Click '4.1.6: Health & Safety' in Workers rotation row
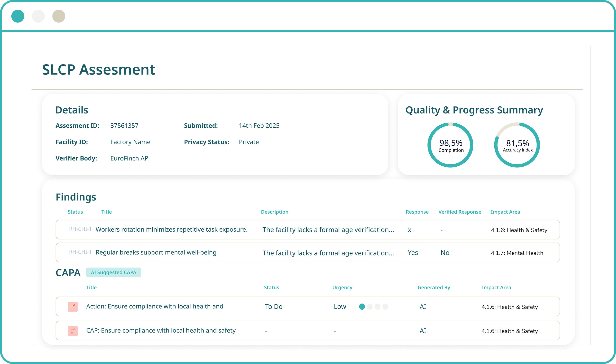 (519, 230)
